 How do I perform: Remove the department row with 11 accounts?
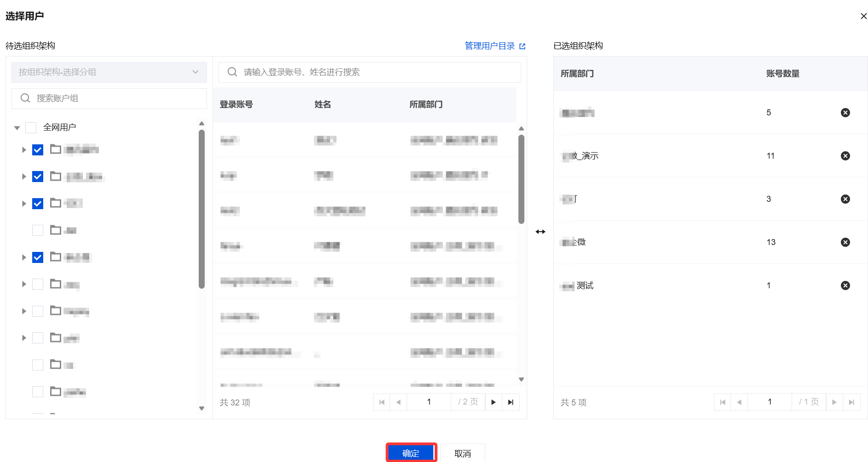tap(845, 156)
